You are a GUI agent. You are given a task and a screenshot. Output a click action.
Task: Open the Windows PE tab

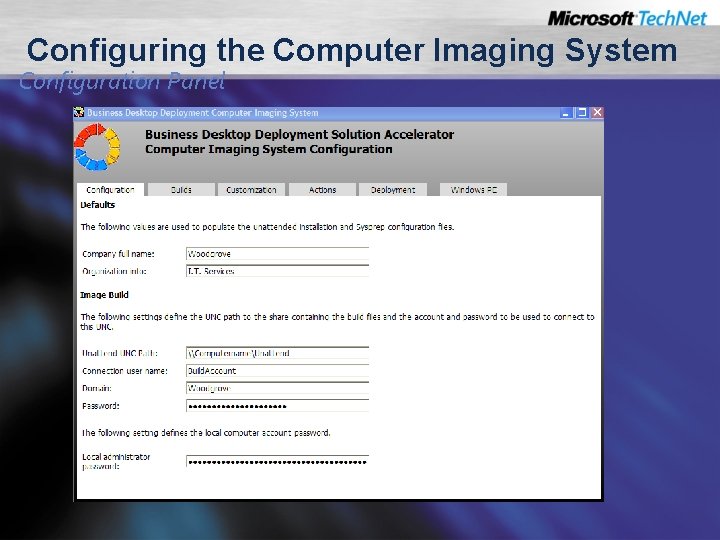click(x=473, y=190)
